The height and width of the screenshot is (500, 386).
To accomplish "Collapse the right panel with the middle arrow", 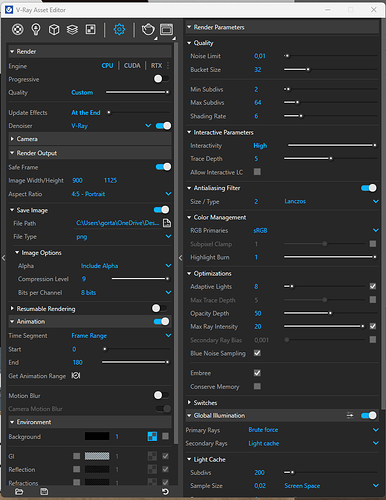I will (x=180, y=258).
